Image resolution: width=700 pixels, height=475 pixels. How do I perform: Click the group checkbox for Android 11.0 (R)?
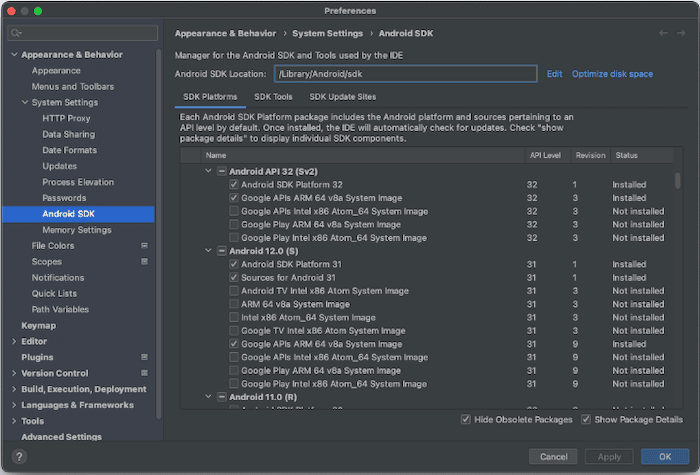221,397
